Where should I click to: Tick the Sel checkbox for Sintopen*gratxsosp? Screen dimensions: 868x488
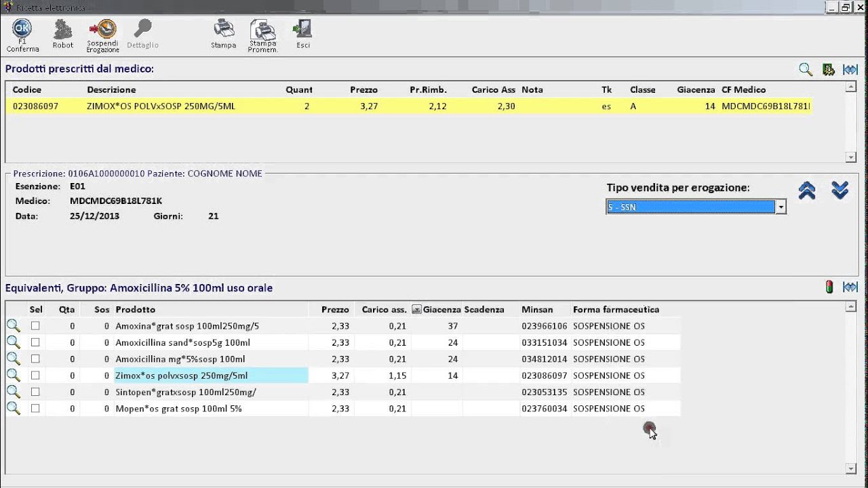point(35,392)
